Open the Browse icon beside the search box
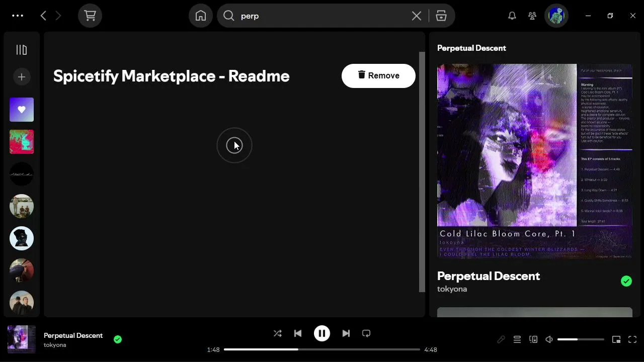The image size is (644, 362). [x=441, y=16]
